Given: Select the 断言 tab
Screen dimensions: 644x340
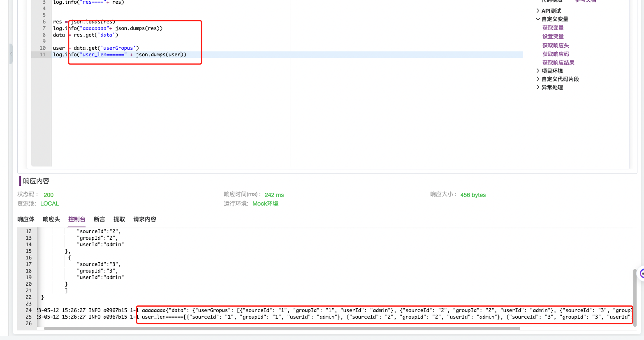Looking at the screenshot, I should 99,219.
